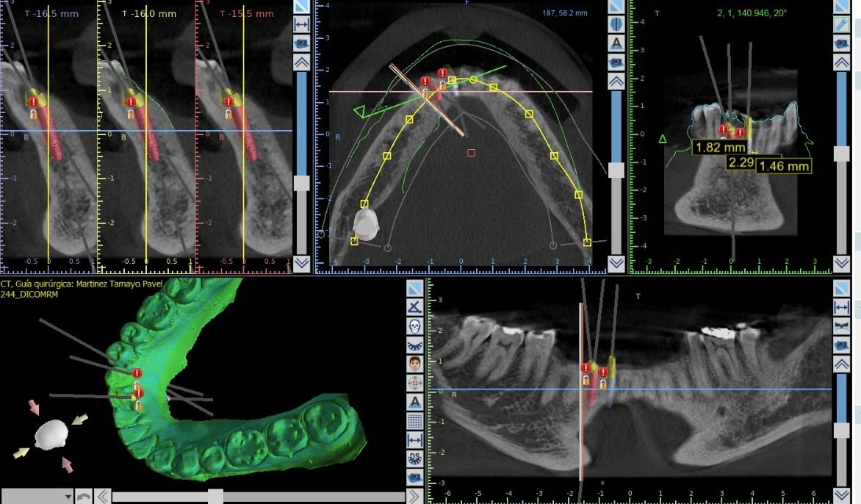Viewport: 861px width, 504px height.
Task: Click the skull icon in 3D toolbar
Action: (x=414, y=325)
